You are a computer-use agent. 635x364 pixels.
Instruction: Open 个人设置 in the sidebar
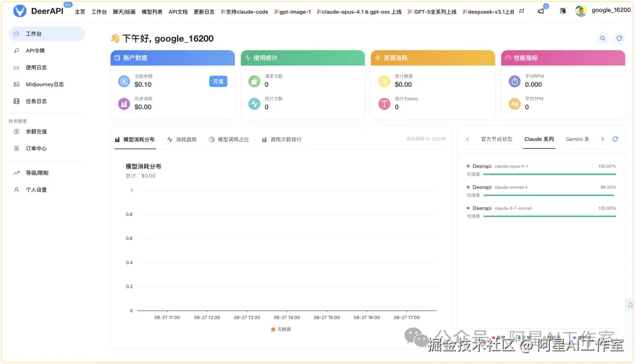point(47,190)
